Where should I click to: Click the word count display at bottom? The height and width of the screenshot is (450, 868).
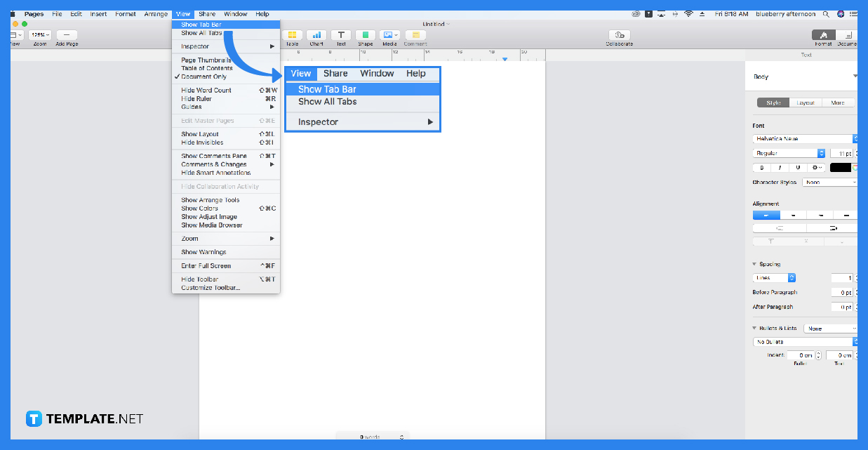coord(370,436)
